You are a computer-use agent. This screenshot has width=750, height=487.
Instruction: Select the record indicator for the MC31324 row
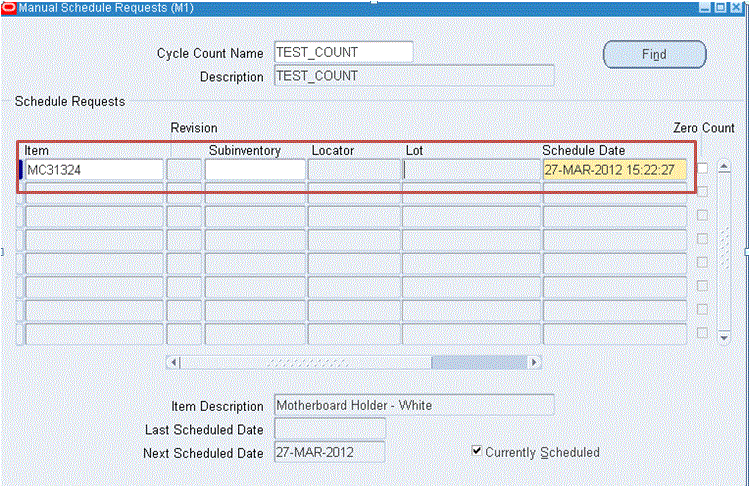click(x=21, y=170)
